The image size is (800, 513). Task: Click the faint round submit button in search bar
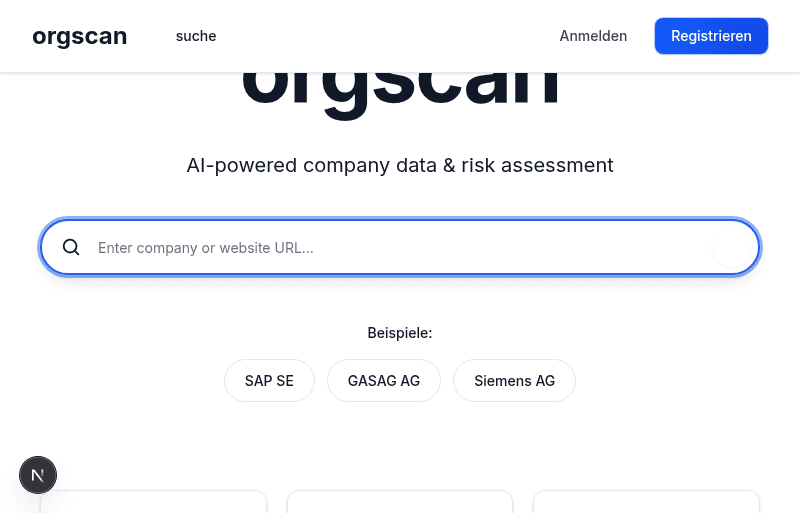tap(732, 248)
